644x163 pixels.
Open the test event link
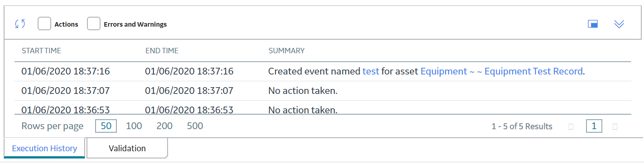[x=371, y=71]
